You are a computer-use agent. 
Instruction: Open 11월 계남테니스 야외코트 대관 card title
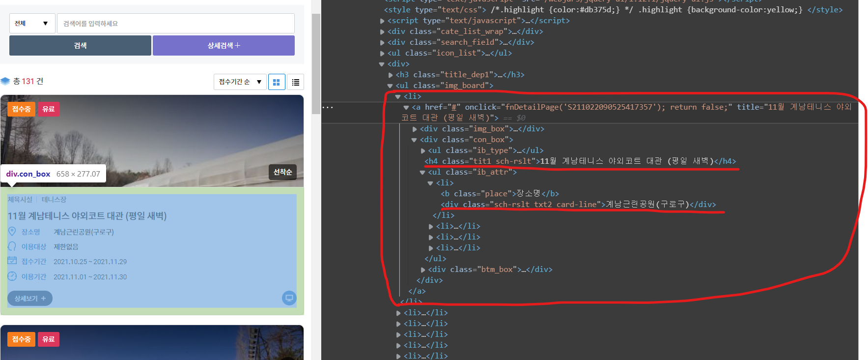[87, 216]
